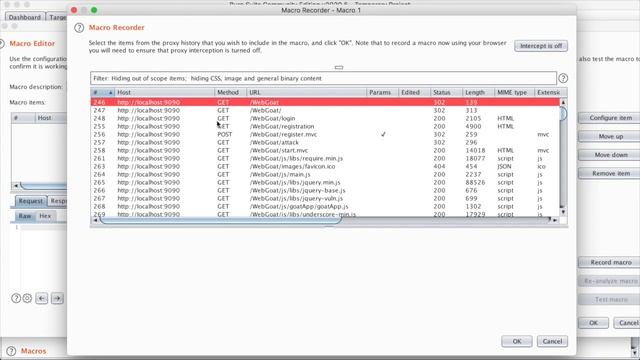The height and width of the screenshot is (360, 640).
Task: Click Configure item in Macro Editor
Action: tap(610, 118)
